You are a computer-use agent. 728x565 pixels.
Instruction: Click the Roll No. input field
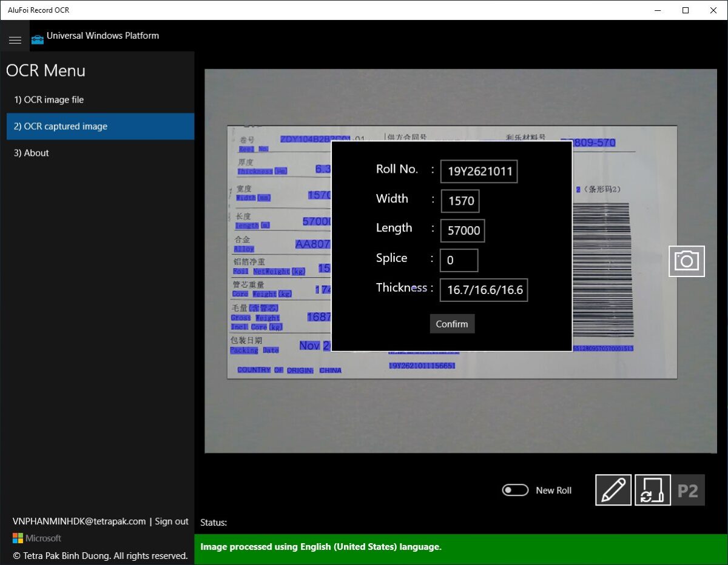click(x=479, y=172)
